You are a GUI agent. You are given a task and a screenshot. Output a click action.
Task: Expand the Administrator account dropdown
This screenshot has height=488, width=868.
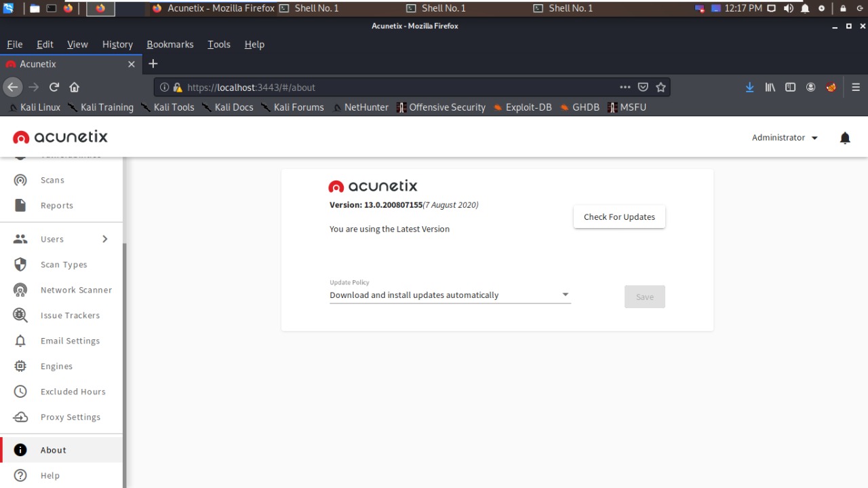click(785, 138)
